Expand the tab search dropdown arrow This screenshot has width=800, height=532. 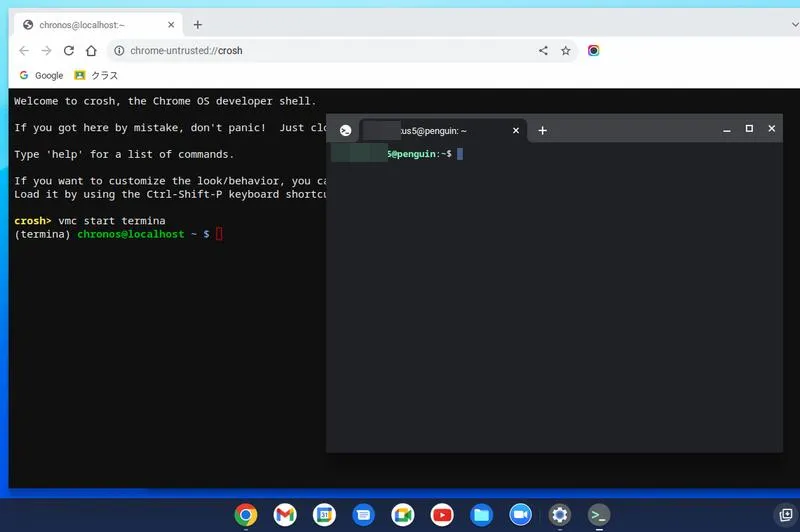pos(795,24)
